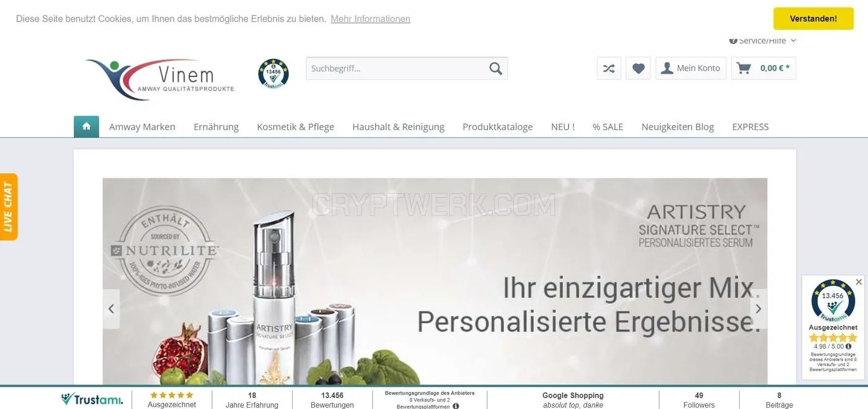The image size is (868, 409).
Task: Click the info icon next to 4.98 / 5.00
Action: [x=849, y=346]
